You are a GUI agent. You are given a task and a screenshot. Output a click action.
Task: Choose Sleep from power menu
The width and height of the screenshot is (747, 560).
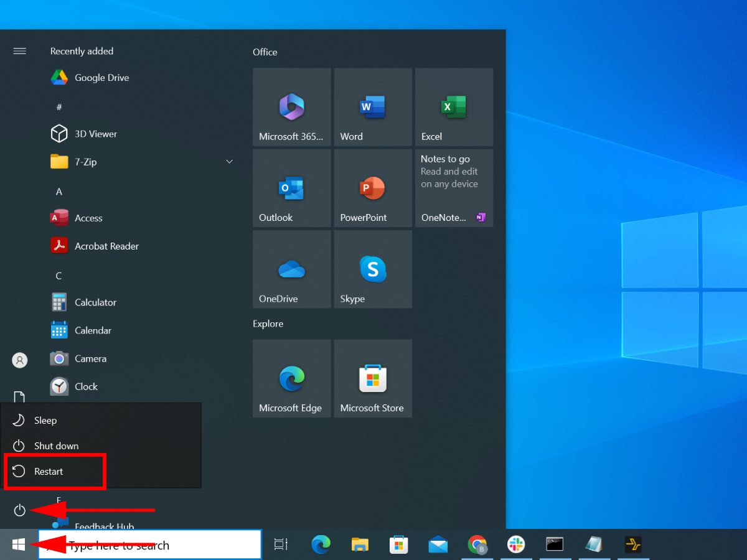point(101,421)
